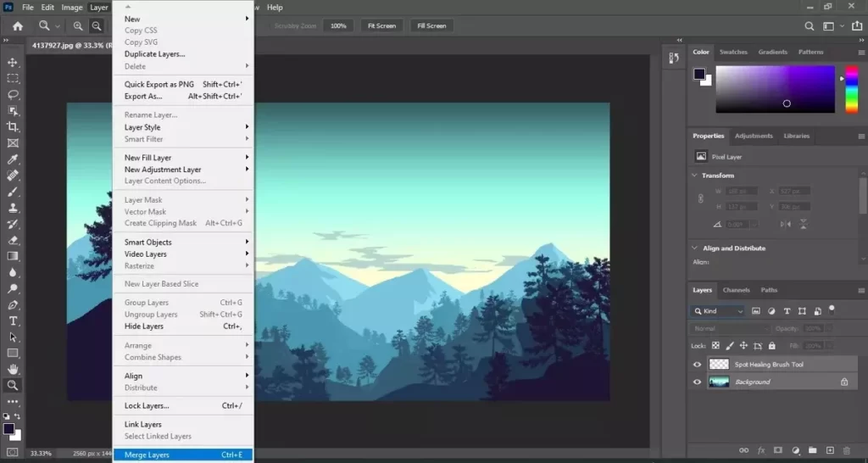Hide the Background layer eye icon
The image size is (868, 463).
tap(697, 382)
